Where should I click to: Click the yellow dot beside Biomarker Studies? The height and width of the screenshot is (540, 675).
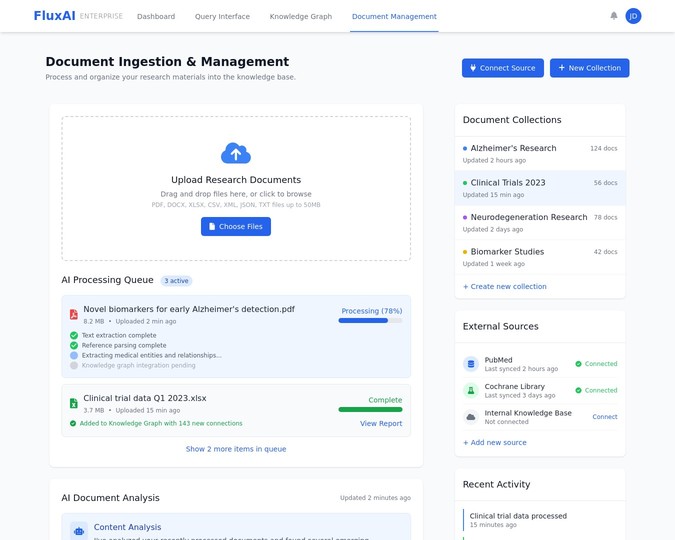click(x=465, y=252)
